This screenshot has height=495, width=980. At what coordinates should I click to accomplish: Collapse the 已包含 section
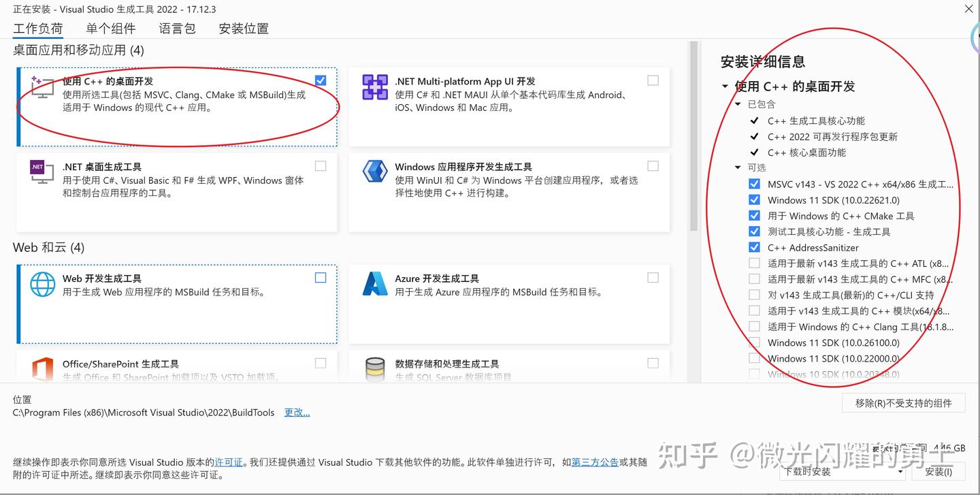click(x=737, y=104)
